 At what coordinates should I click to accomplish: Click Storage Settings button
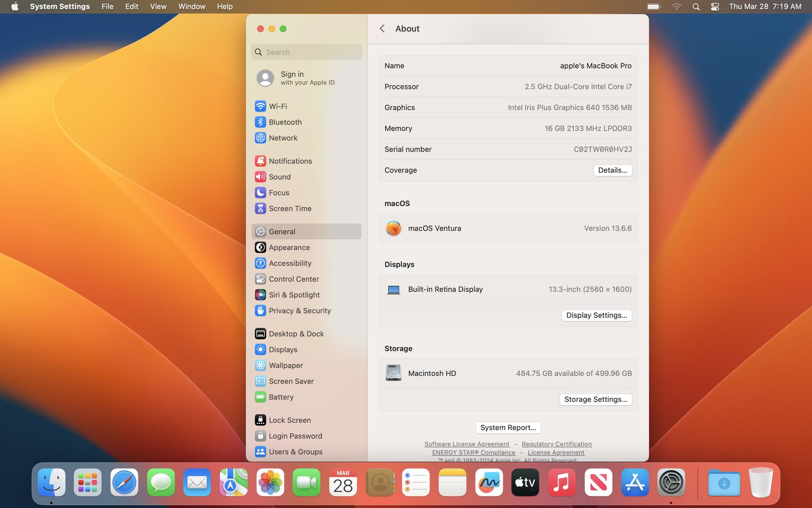[595, 399]
